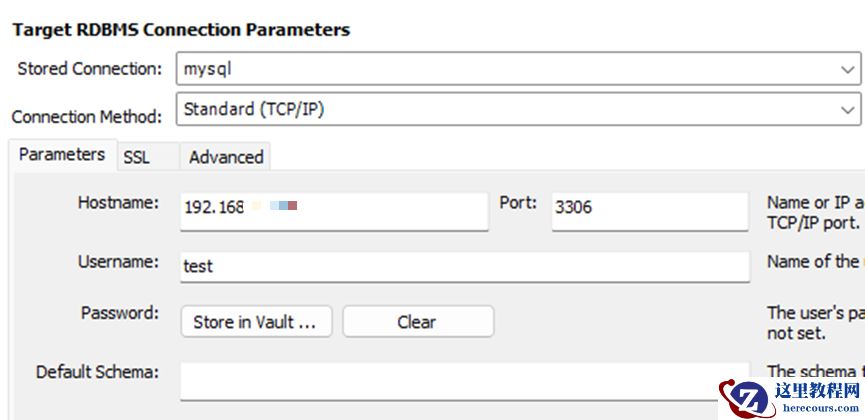Switch to the Parameters tab
865x420 pixels.
[x=62, y=155]
